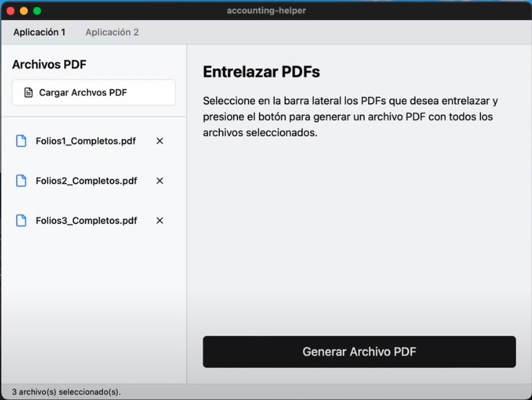Open the Aplicación 2 tab
Viewport: 532px width, 400px height.
click(112, 32)
